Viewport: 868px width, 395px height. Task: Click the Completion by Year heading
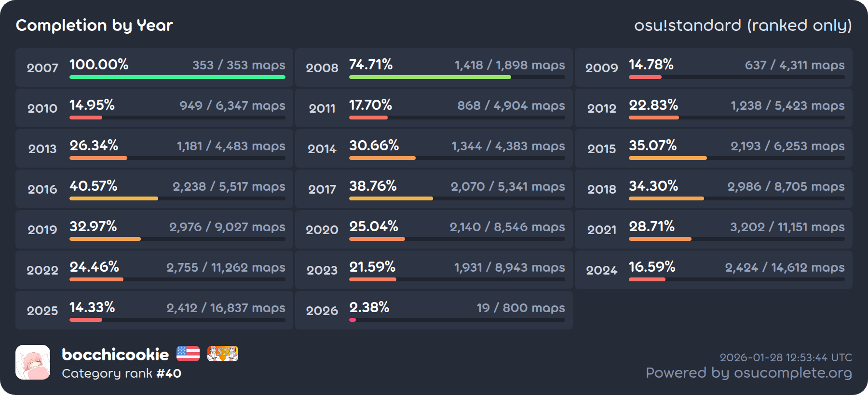[95, 25]
